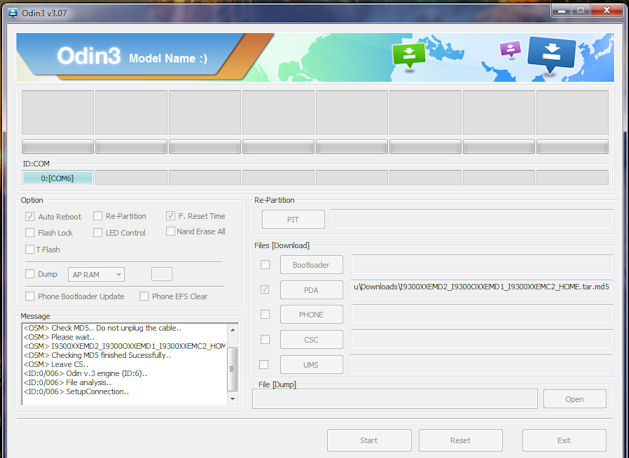Click the PHONE file button
This screenshot has height=458, width=629.
[311, 314]
